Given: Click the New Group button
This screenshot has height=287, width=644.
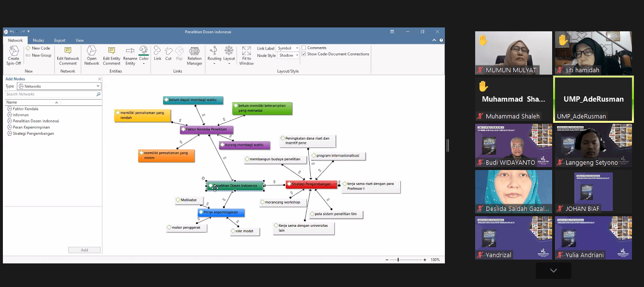Looking at the screenshot, I should click(38, 55).
